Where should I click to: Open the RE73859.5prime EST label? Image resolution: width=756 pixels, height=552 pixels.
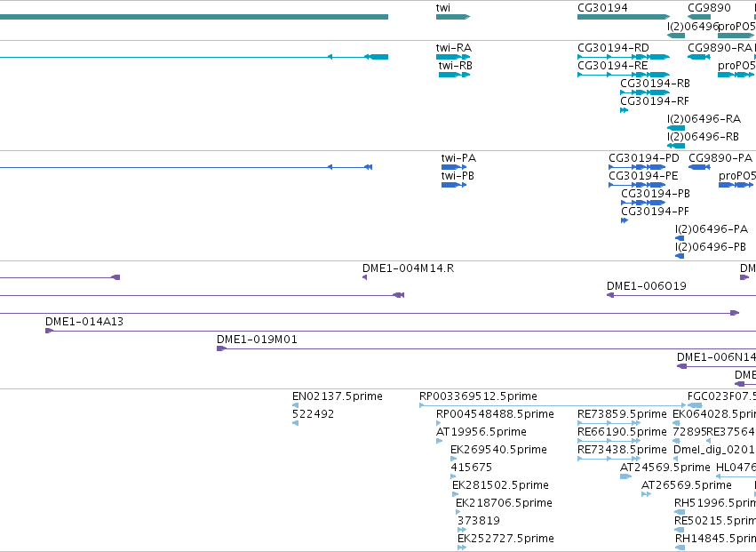click(x=622, y=414)
